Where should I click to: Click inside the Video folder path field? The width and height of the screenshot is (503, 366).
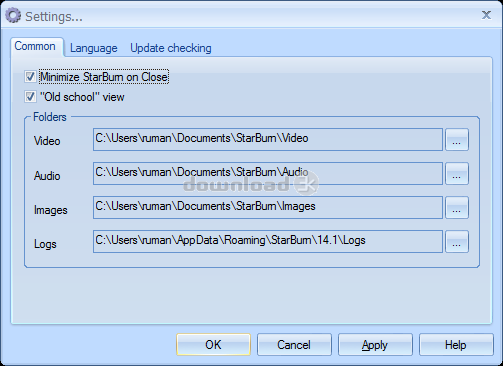(x=268, y=140)
